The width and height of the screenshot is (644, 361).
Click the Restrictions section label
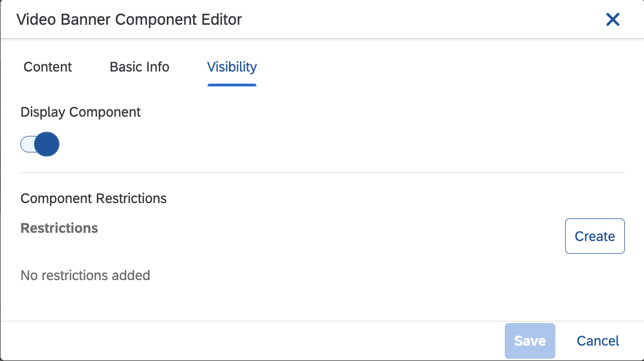[x=59, y=228]
